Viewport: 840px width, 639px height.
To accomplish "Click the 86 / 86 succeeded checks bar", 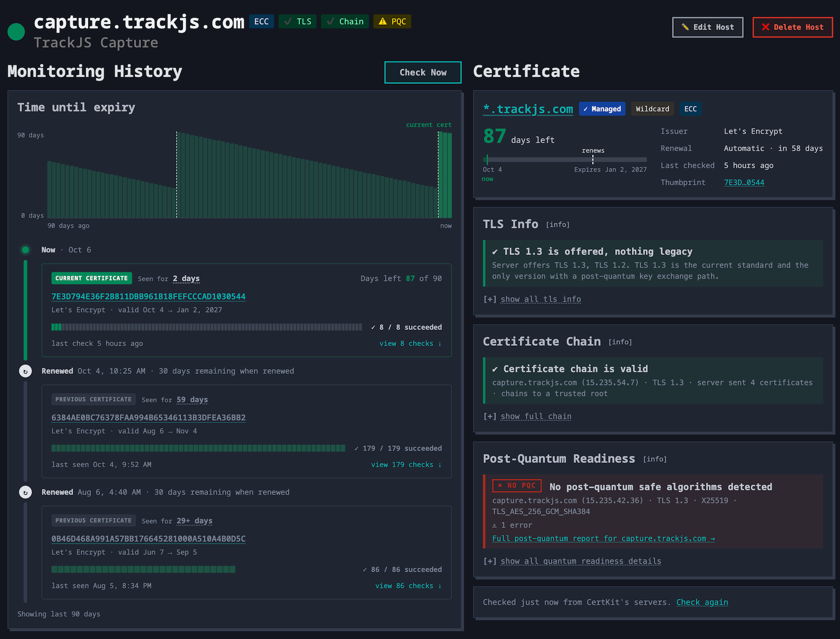I will (x=143, y=569).
